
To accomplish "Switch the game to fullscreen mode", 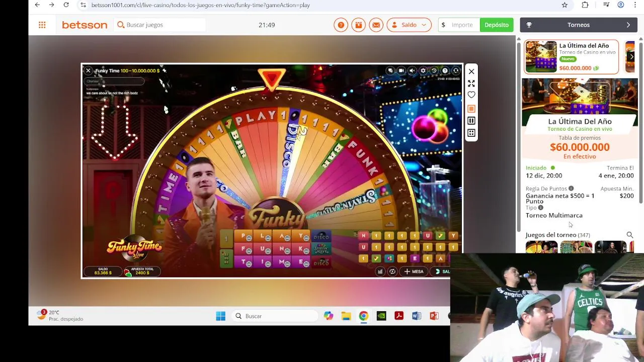I will 471,83.
